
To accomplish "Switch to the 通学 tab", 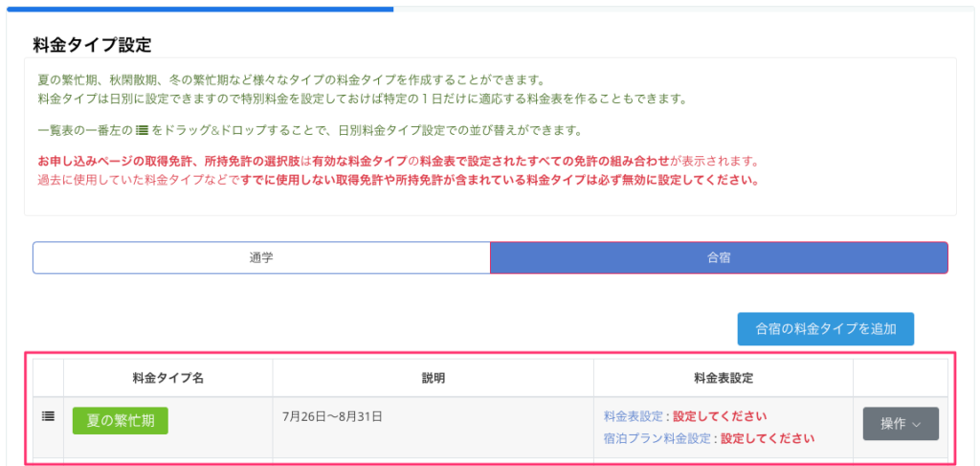I will [x=261, y=257].
